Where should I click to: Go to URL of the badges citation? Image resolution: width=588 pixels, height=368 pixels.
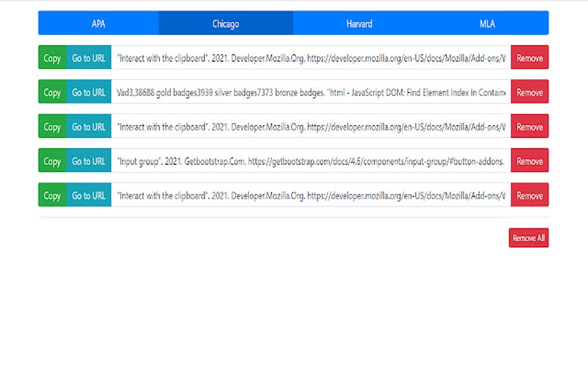pos(88,92)
